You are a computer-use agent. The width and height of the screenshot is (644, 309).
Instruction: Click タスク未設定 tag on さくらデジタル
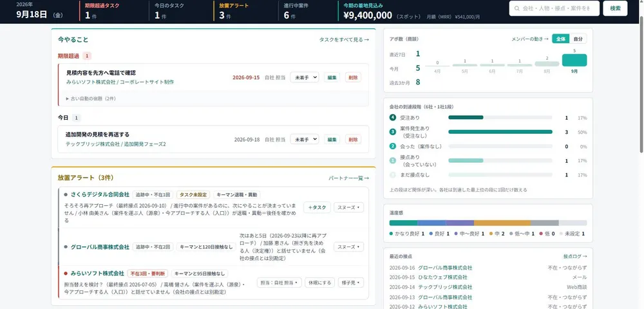click(x=193, y=194)
